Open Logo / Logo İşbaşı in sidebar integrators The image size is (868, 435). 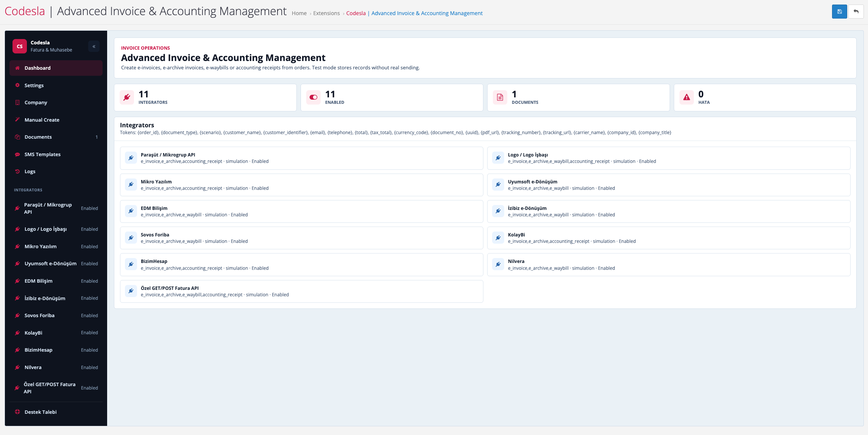pyautogui.click(x=56, y=229)
